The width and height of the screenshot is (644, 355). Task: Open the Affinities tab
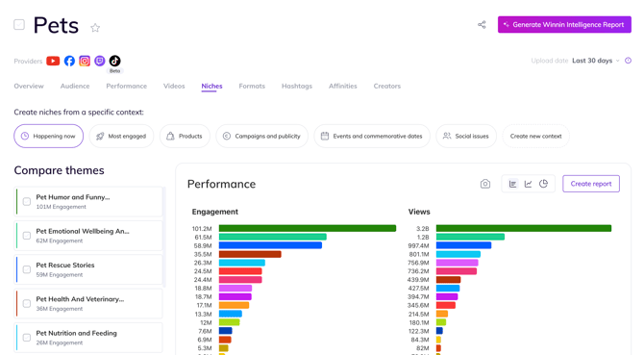point(343,86)
